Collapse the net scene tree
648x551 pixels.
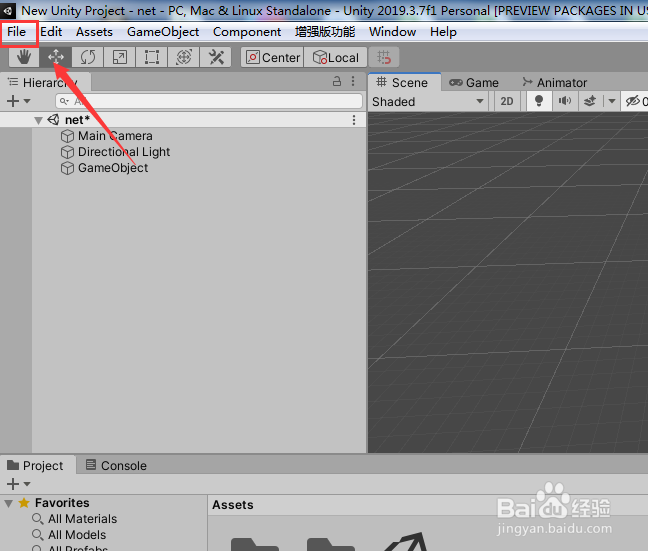pyautogui.click(x=38, y=120)
